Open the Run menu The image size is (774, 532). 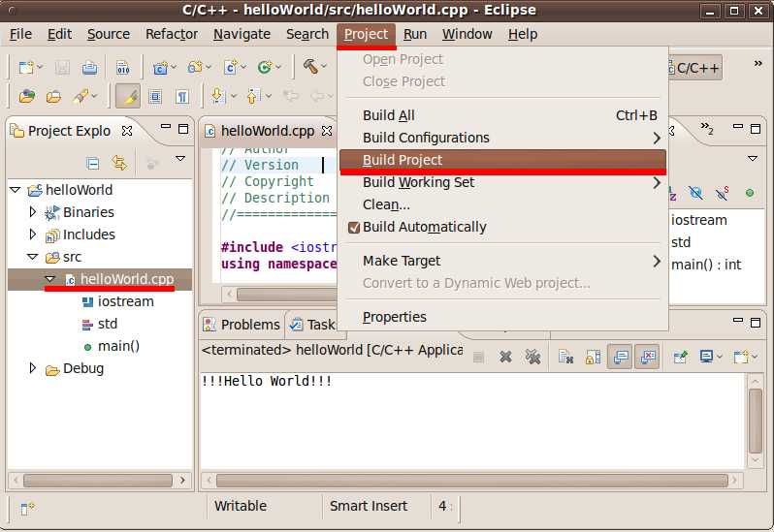pos(415,34)
